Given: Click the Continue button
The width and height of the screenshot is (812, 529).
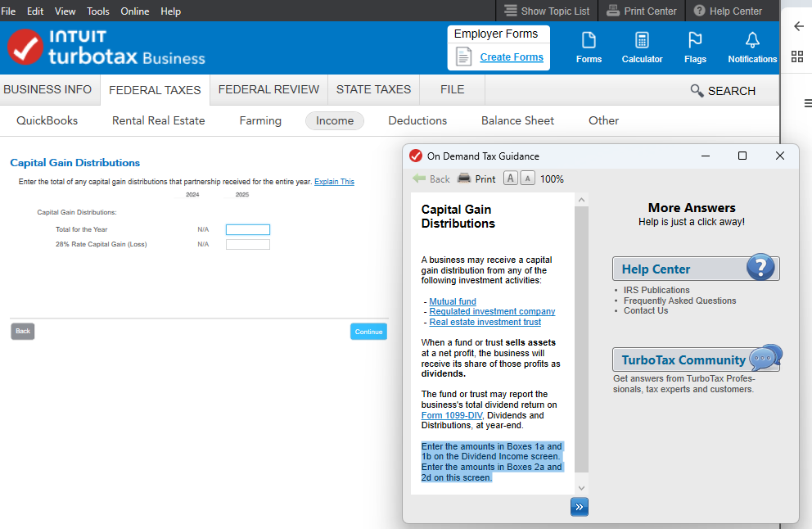Looking at the screenshot, I should (368, 332).
